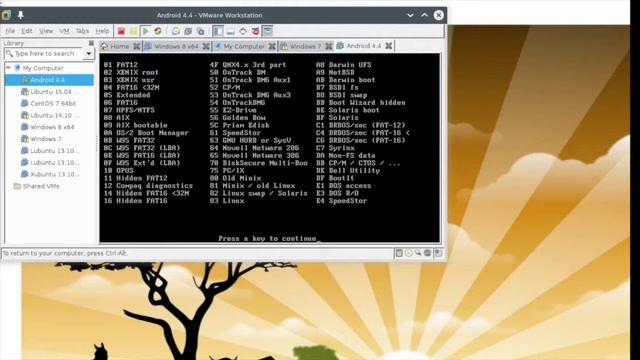This screenshot has width=640, height=360.
Task: Toggle the Library sidebar toolbar icon
Action: click(218, 31)
